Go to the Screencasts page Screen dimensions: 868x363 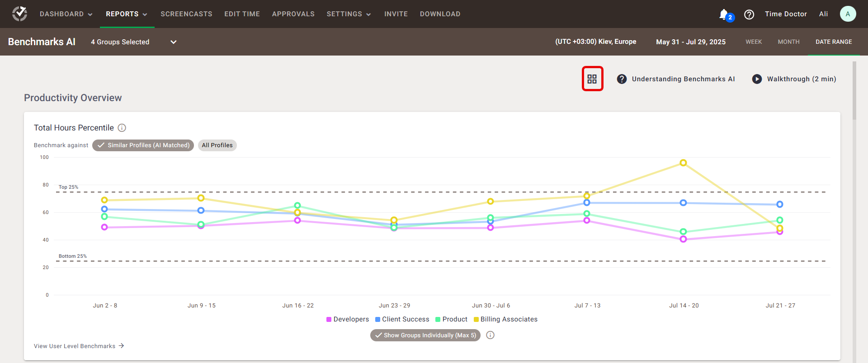click(186, 14)
